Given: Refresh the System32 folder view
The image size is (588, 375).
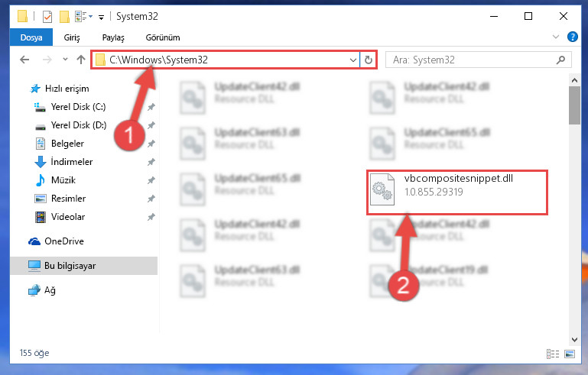Looking at the screenshot, I should click(369, 60).
